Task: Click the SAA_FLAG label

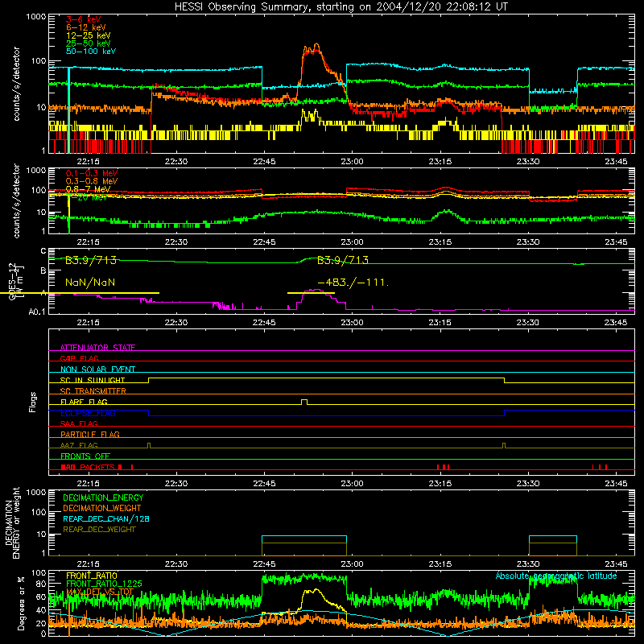Action: coord(79,423)
